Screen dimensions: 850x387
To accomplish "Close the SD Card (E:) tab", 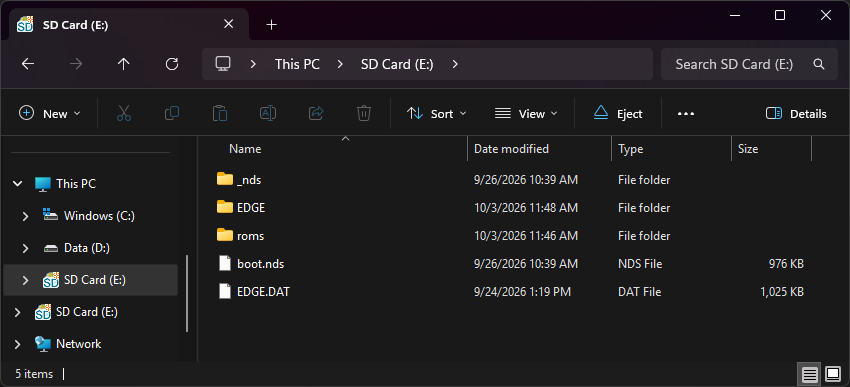I will [228, 24].
